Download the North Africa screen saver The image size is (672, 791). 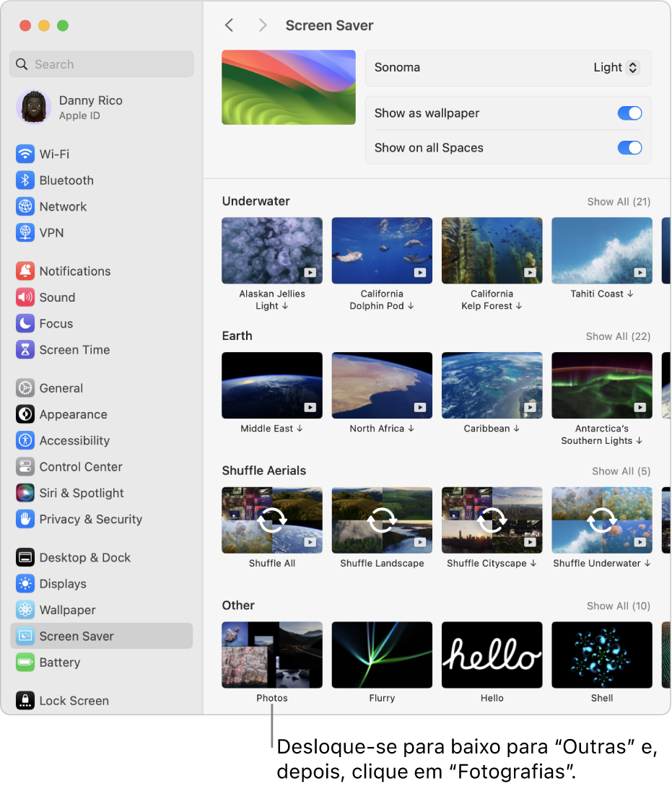410,428
